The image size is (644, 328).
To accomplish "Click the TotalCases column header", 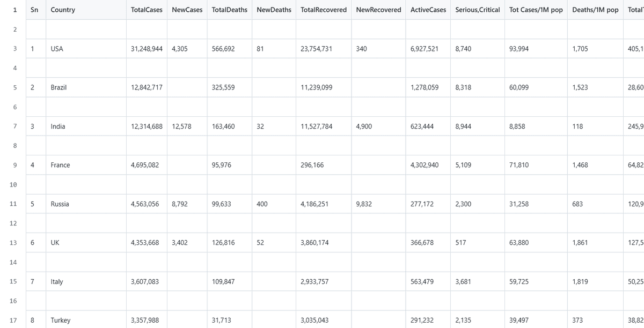I will point(147,10).
